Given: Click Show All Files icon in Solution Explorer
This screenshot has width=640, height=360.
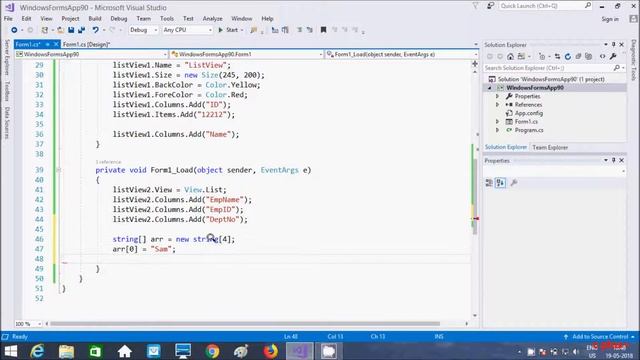Looking at the screenshot, I should (x=588, y=56).
